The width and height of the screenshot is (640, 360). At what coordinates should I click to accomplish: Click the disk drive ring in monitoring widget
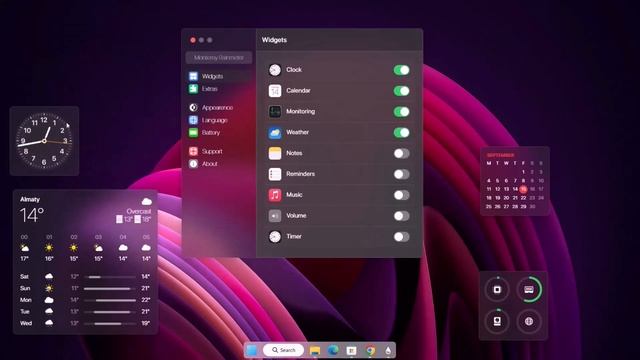click(497, 321)
